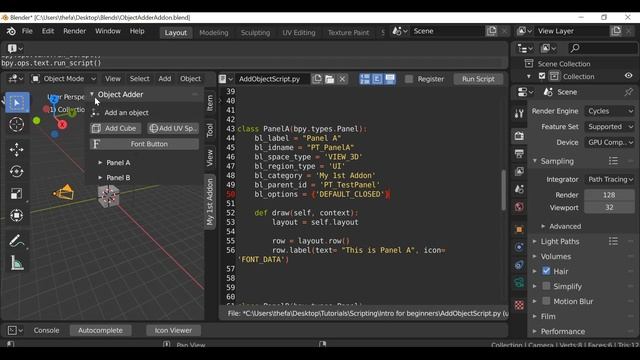The image size is (640, 360).
Task: Open Object Mode dropdown
Action: (x=64, y=79)
